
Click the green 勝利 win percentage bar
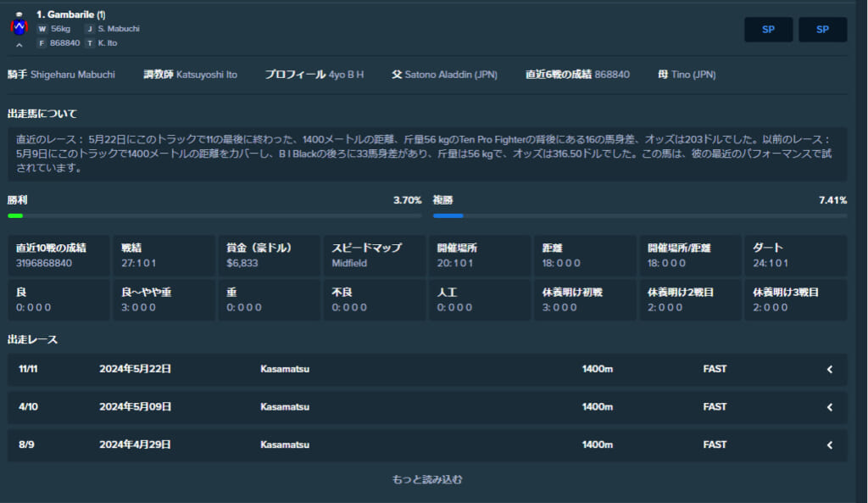point(15,215)
